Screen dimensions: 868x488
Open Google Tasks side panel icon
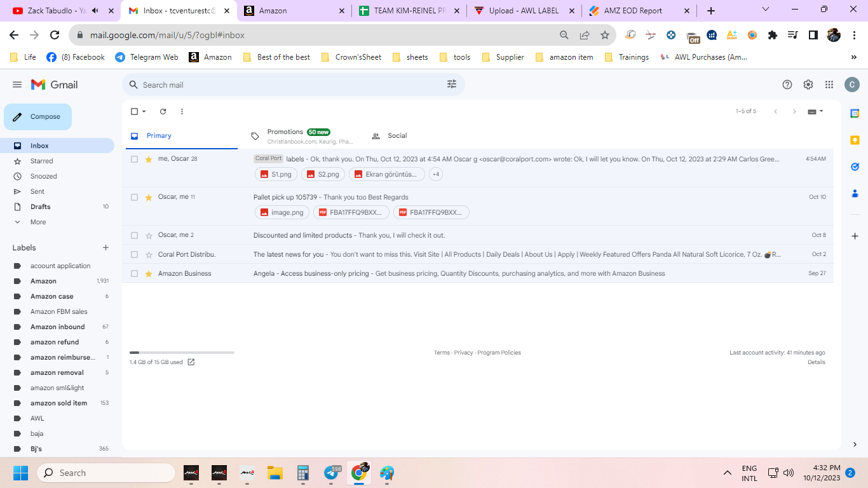(855, 167)
